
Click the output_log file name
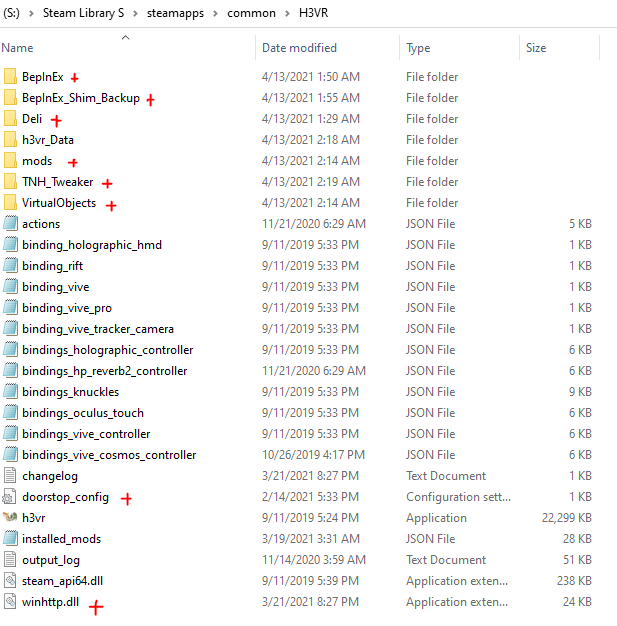click(x=51, y=560)
